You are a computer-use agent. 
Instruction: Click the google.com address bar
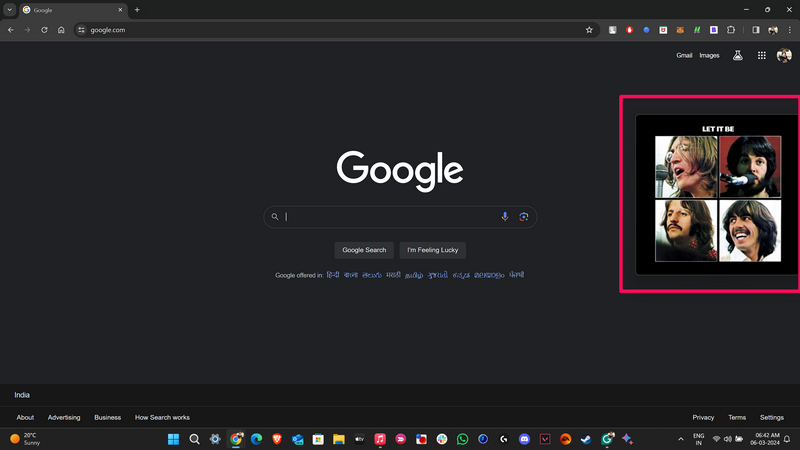pyautogui.click(x=337, y=30)
